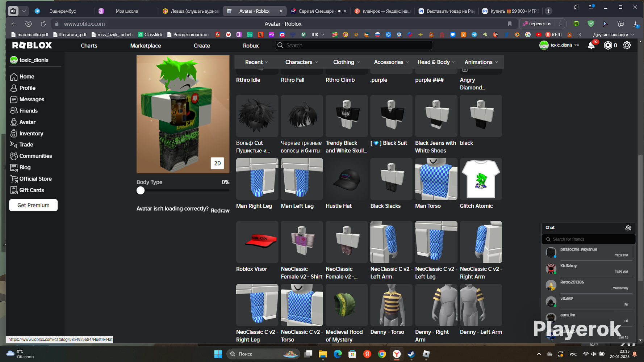The height and width of the screenshot is (362, 644).
Task: Open browser tab list chevron
Action: (x=24, y=11)
